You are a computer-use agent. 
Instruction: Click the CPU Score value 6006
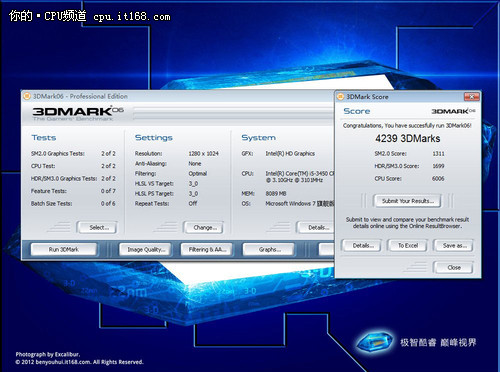438,179
